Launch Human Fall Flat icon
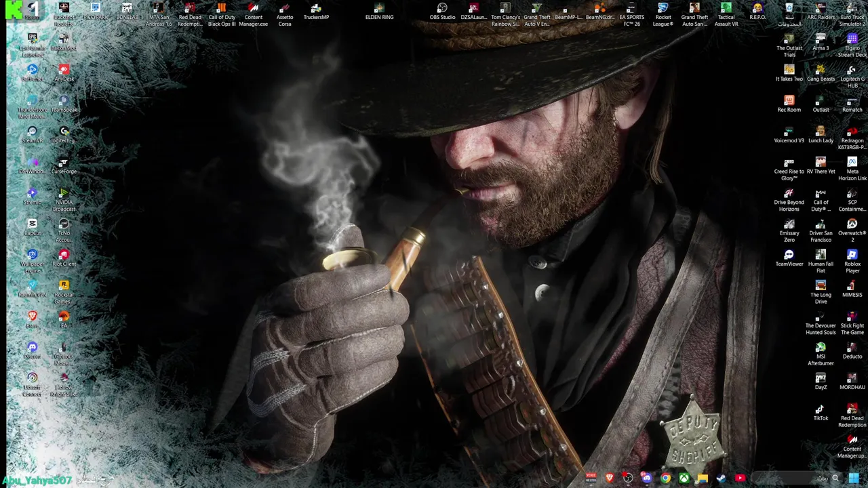 pos(821,262)
